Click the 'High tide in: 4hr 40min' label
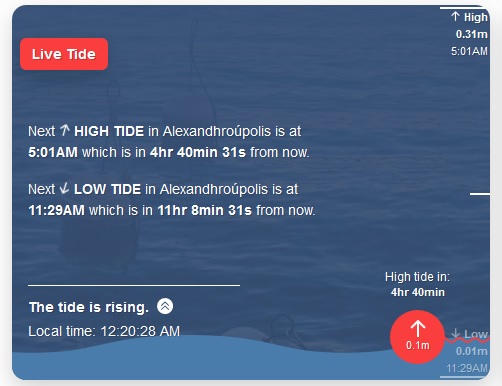 pyautogui.click(x=417, y=284)
